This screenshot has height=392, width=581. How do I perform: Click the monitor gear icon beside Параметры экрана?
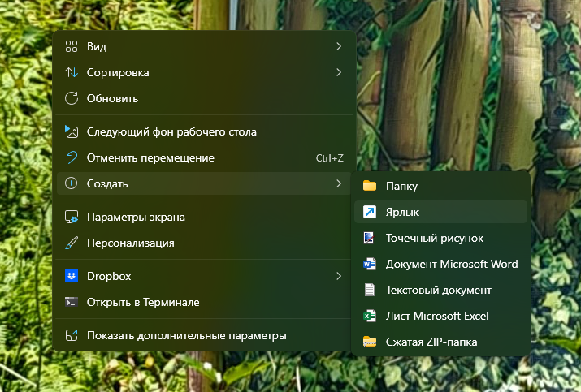[72, 217]
